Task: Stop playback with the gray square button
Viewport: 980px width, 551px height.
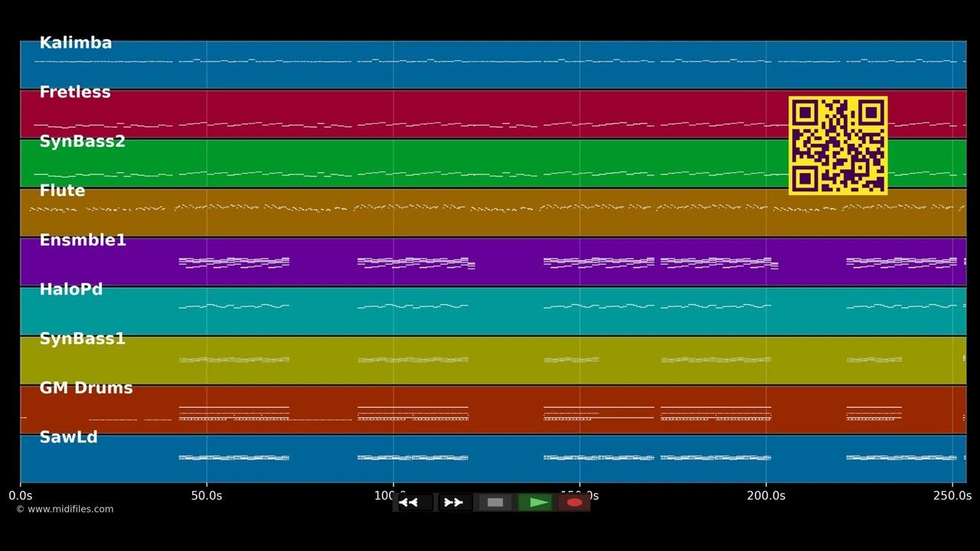Action: click(x=495, y=503)
